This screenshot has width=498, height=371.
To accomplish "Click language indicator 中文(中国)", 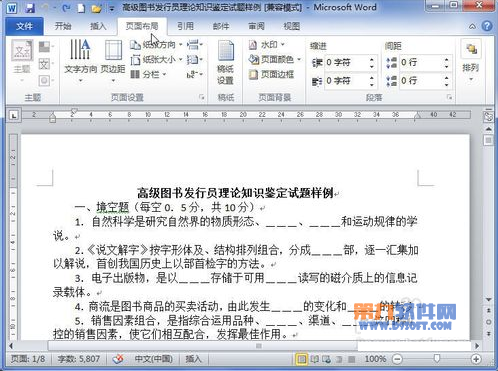I will 153,359.
